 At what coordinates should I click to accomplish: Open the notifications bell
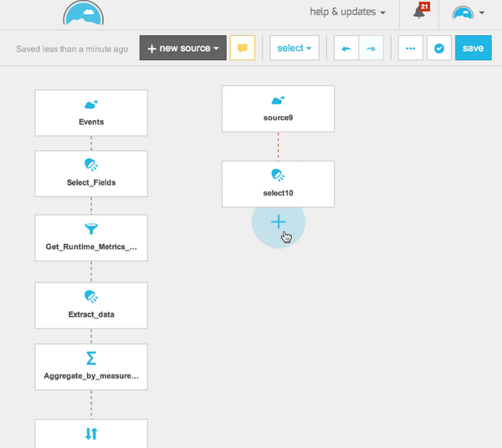tap(420, 12)
